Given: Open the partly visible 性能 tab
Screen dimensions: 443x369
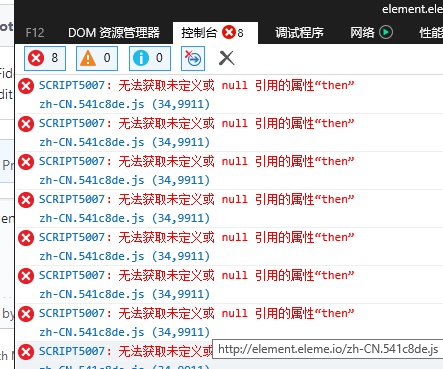Looking at the screenshot, I should pyautogui.click(x=431, y=33).
